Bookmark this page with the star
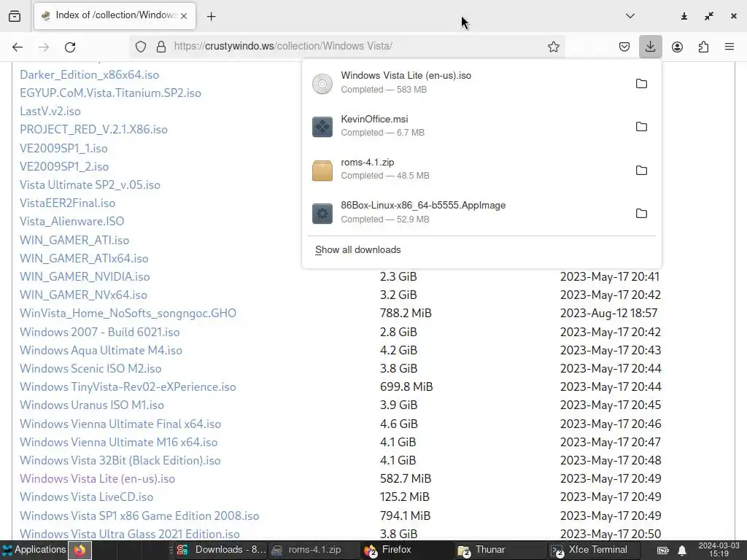Viewport: 747px width, 560px height. 553,47
